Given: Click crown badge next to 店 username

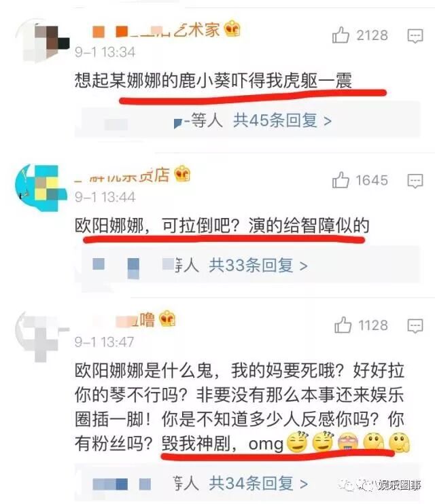Looking at the screenshot, I should [182, 174].
